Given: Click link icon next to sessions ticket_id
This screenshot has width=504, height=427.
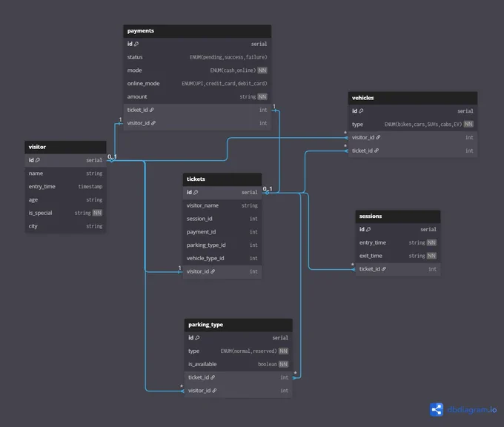Looking at the screenshot, I should click(x=384, y=269).
